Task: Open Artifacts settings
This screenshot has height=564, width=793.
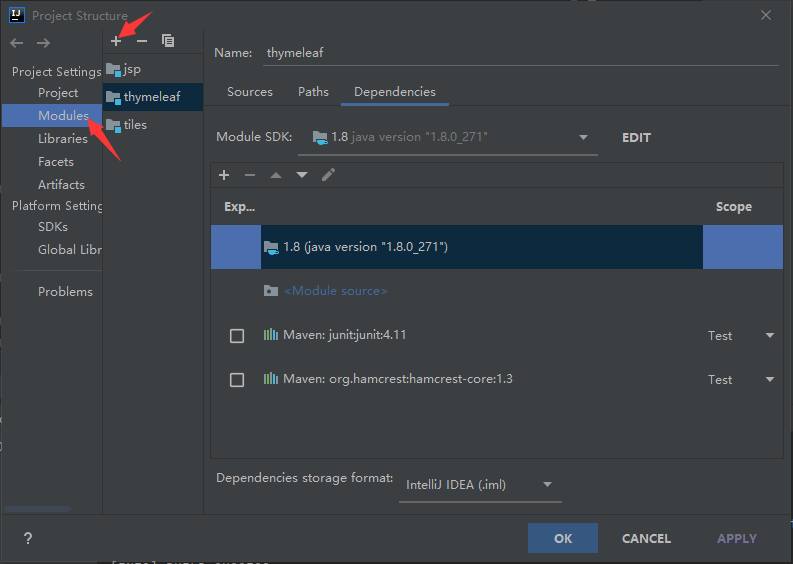Action: (61, 185)
